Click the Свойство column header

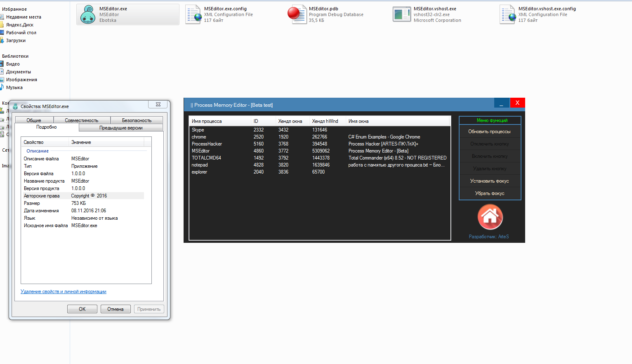coord(45,142)
